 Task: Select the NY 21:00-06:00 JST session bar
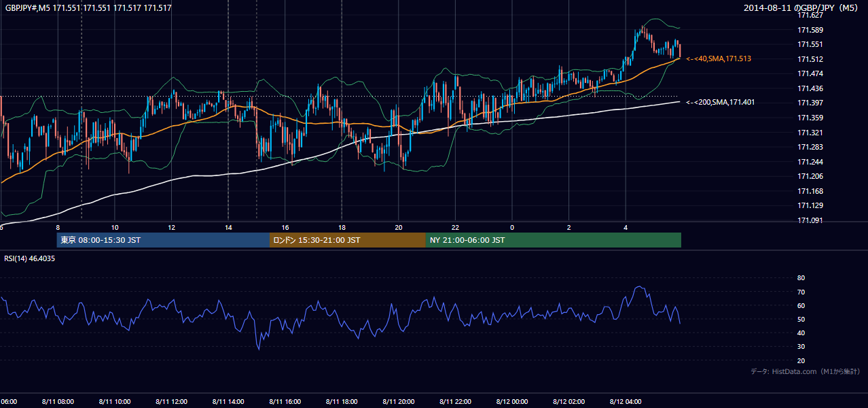coord(554,240)
